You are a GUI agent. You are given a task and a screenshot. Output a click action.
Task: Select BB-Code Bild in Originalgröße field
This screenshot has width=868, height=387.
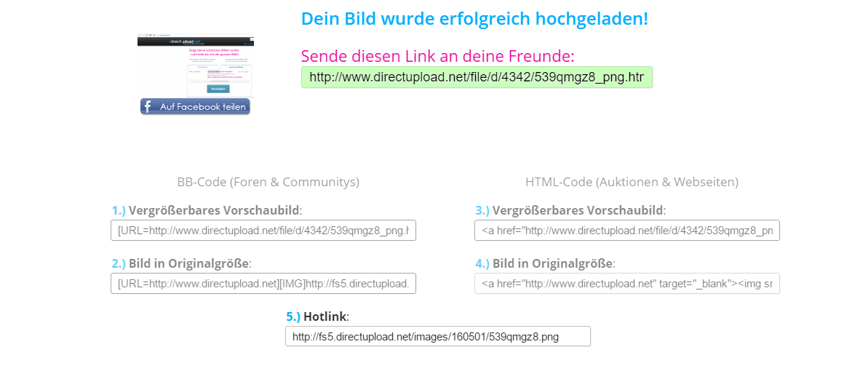(263, 284)
